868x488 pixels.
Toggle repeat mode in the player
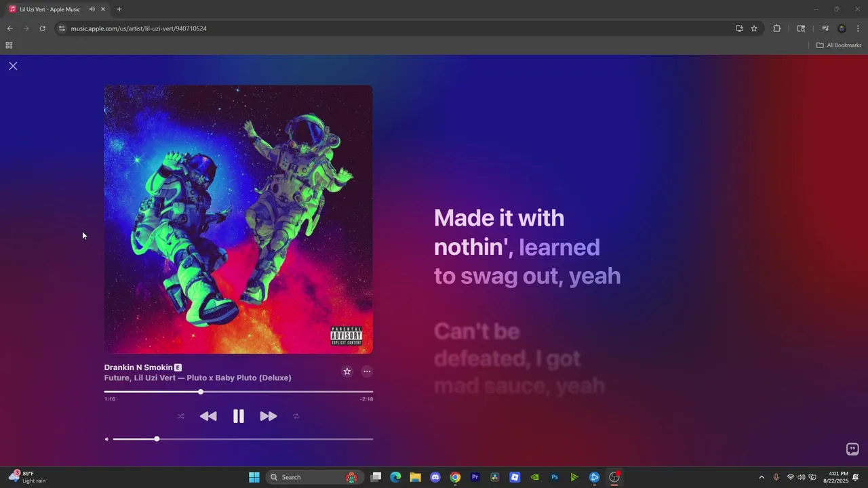tap(296, 416)
